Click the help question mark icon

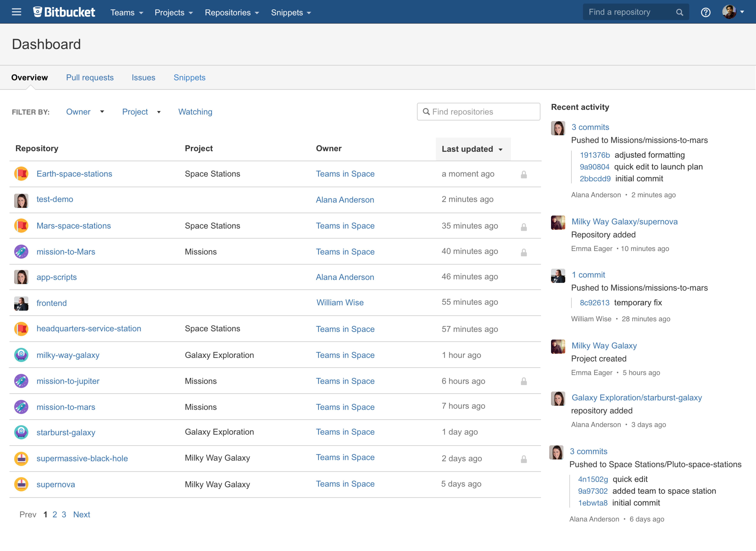706,12
